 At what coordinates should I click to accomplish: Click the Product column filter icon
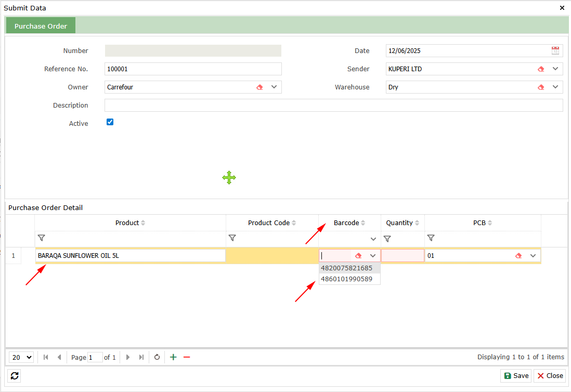tap(42, 238)
